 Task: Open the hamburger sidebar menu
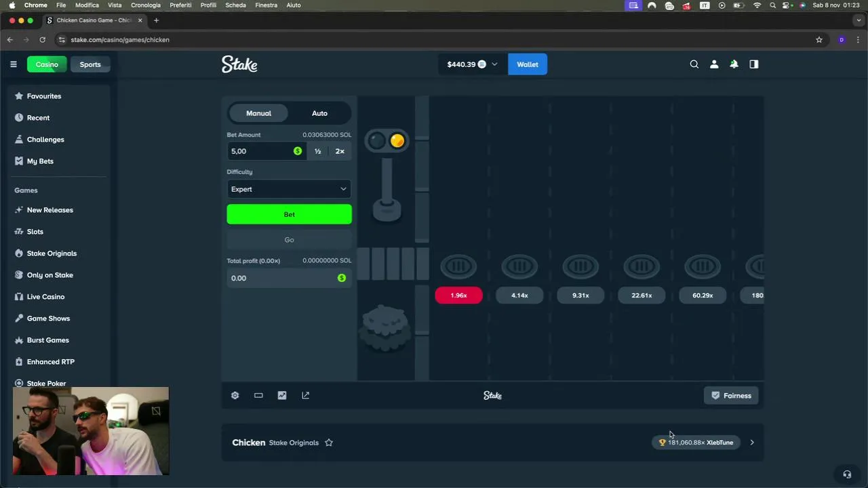pyautogui.click(x=13, y=64)
